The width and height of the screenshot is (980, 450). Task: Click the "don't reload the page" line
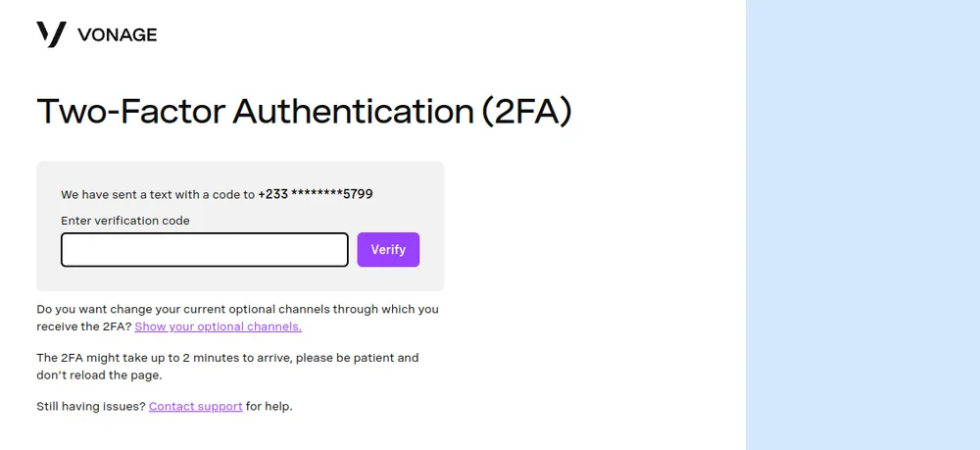click(98, 375)
